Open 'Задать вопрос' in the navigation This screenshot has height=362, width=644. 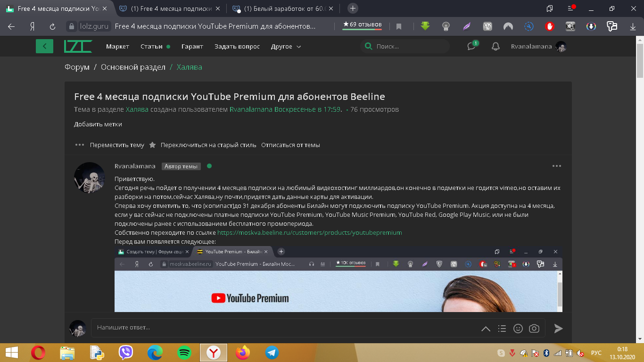tap(237, 46)
